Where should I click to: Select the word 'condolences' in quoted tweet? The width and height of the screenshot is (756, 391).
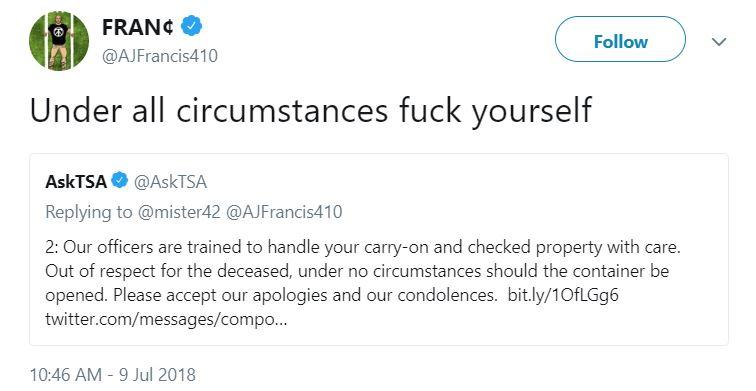[446, 295]
